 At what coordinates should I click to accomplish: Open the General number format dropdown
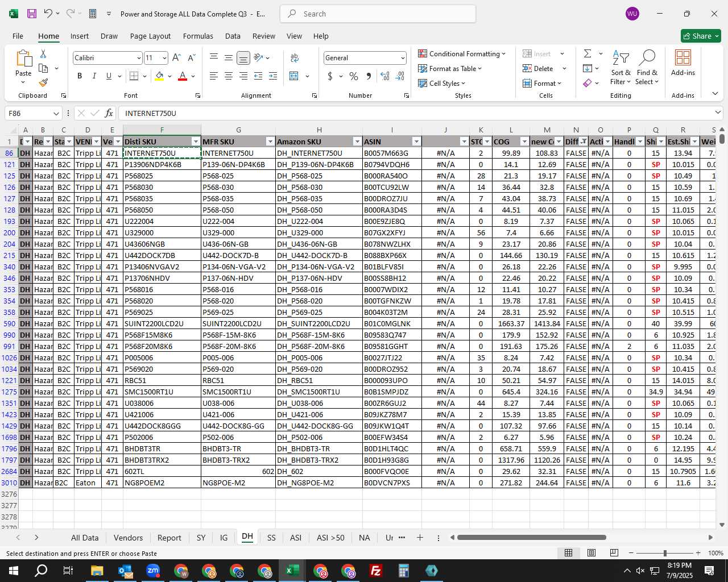coord(403,58)
